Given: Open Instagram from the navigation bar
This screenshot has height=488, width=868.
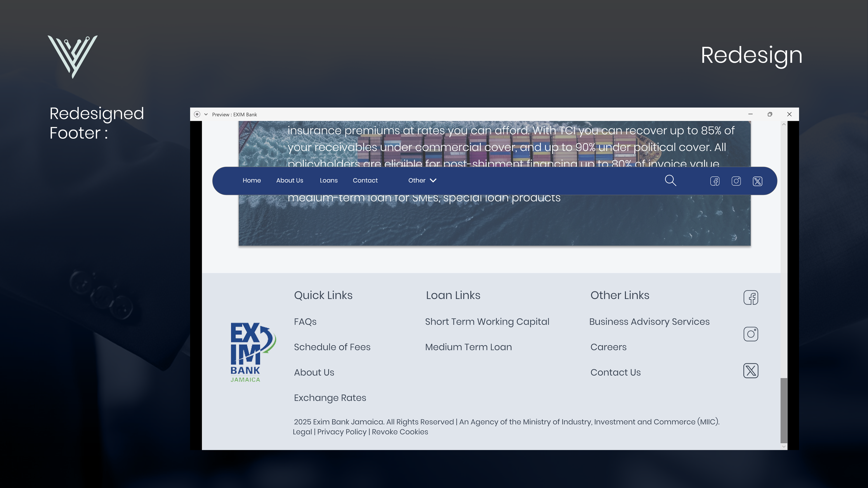Looking at the screenshot, I should tap(736, 181).
